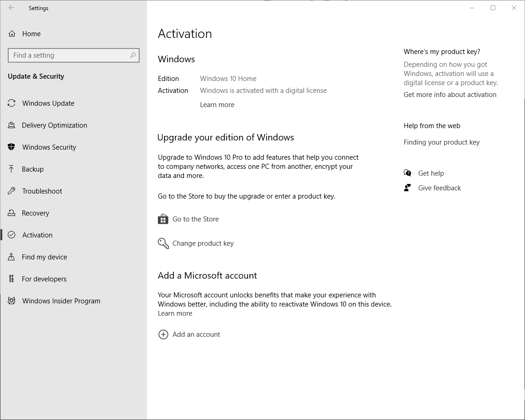
Task: Go to Settings Home
Action: pyautogui.click(x=31, y=33)
